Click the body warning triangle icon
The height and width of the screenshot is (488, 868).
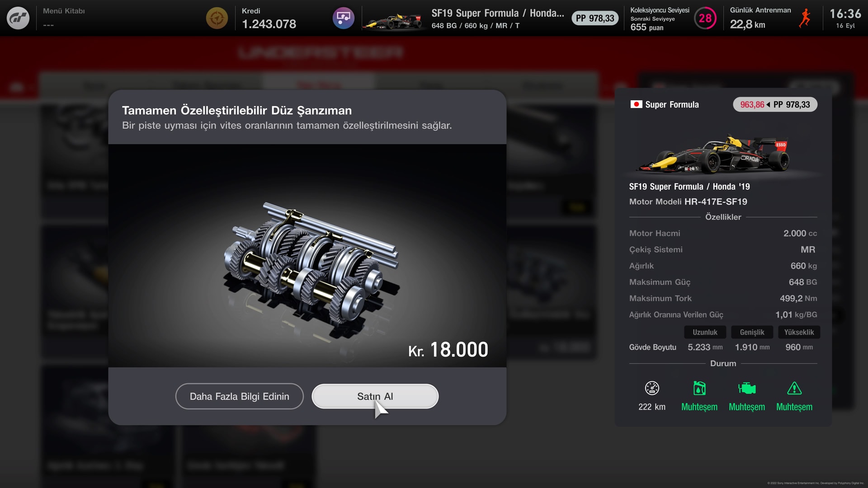pos(794,388)
